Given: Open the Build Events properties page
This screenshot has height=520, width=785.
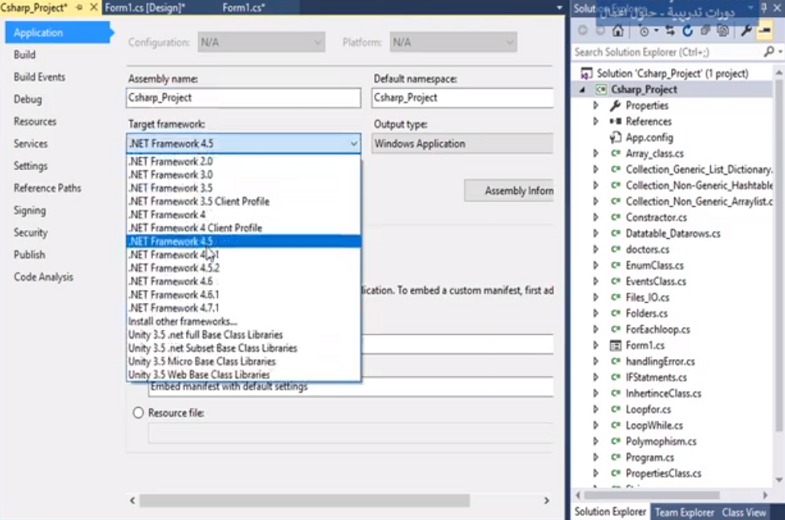Looking at the screenshot, I should 40,77.
